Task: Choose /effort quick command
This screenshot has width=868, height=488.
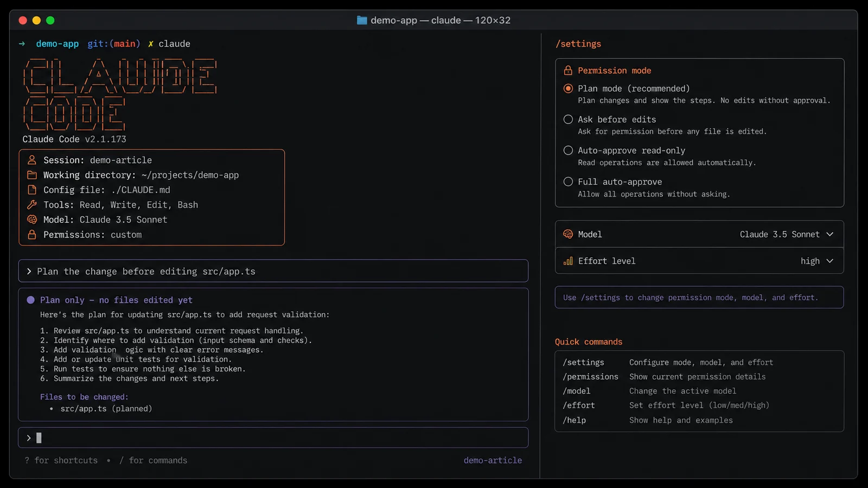Action: click(578, 405)
